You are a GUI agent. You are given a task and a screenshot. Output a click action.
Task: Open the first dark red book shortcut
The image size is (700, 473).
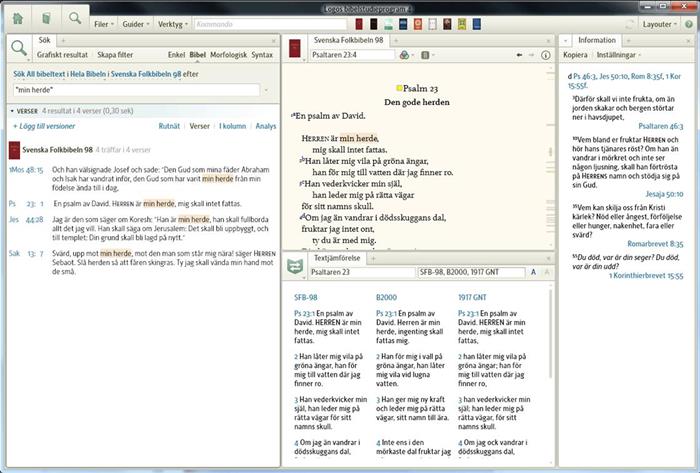coord(359,24)
